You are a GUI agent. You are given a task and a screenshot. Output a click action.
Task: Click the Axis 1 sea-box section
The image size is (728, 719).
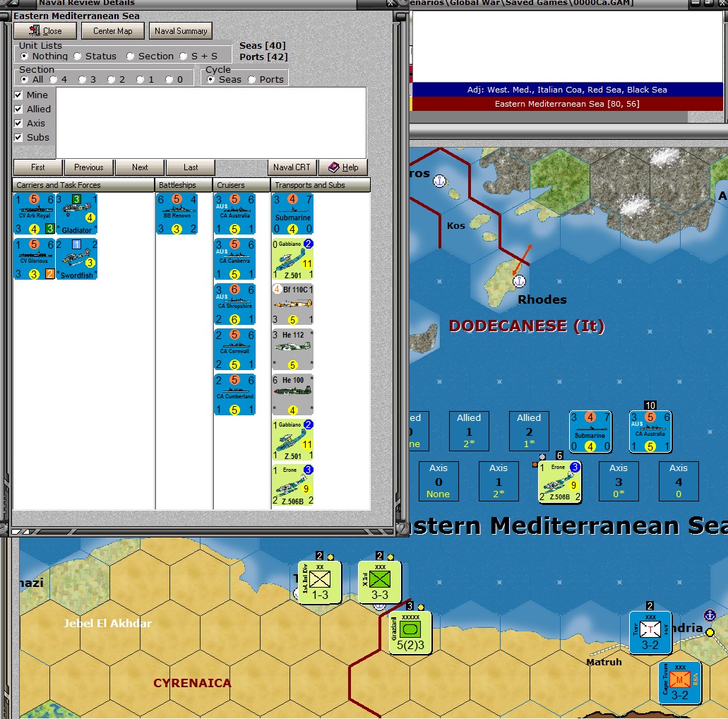coord(499,481)
